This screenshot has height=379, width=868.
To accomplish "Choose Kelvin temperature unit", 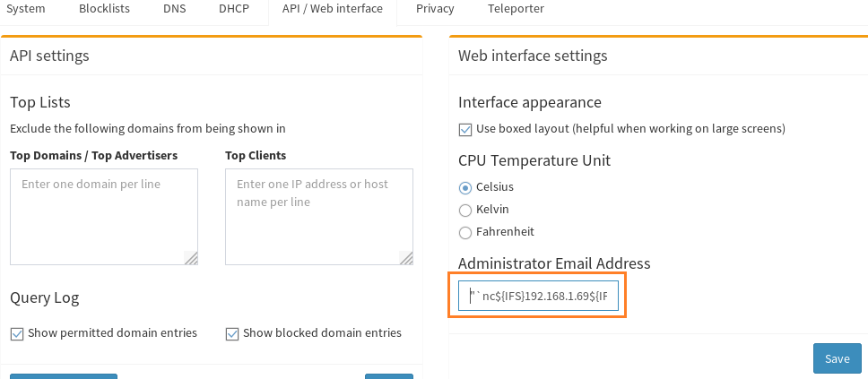I will (x=465, y=211).
